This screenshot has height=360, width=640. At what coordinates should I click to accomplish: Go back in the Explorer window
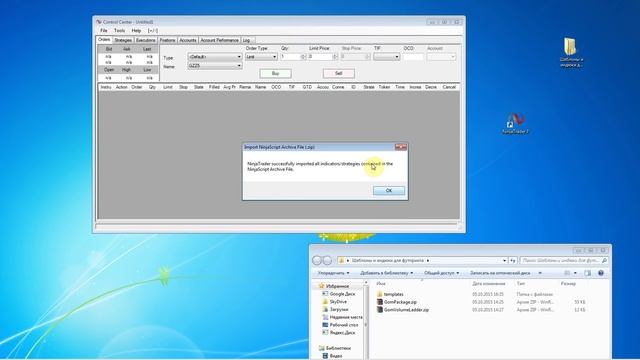click(x=317, y=260)
